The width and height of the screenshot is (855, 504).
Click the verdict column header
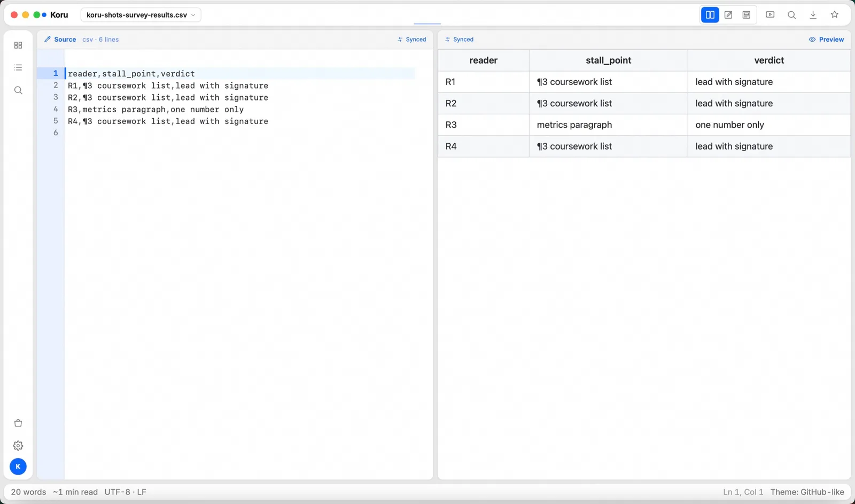(769, 60)
